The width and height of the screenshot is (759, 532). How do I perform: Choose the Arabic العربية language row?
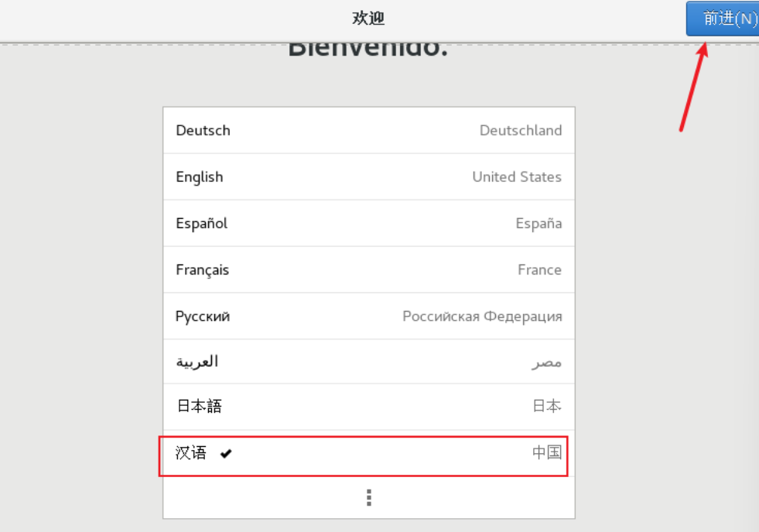coord(369,362)
